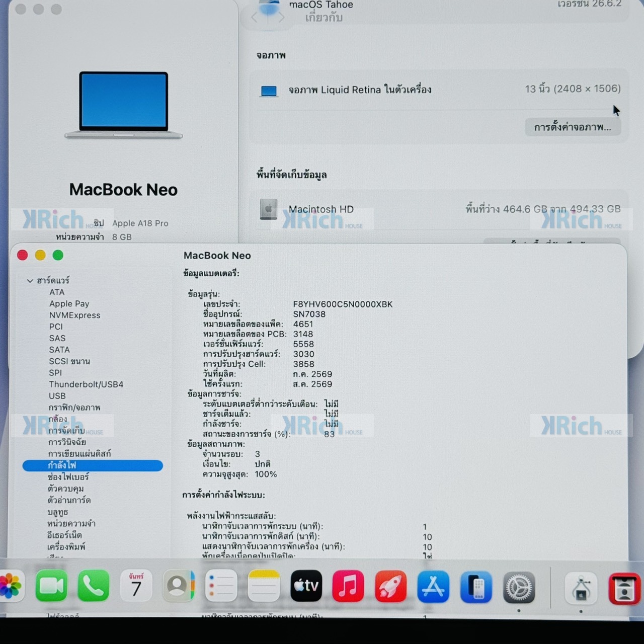Image resolution: width=644 pixels, height=644 pixels.
Task: Select บลูทูธ Bluetooth in sidebar
Action: (x=57, y=512)
